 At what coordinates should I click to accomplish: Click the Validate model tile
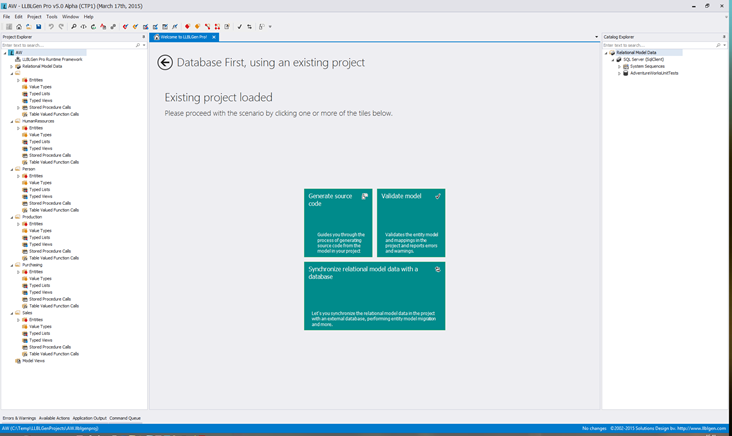[x=411, y=223]
